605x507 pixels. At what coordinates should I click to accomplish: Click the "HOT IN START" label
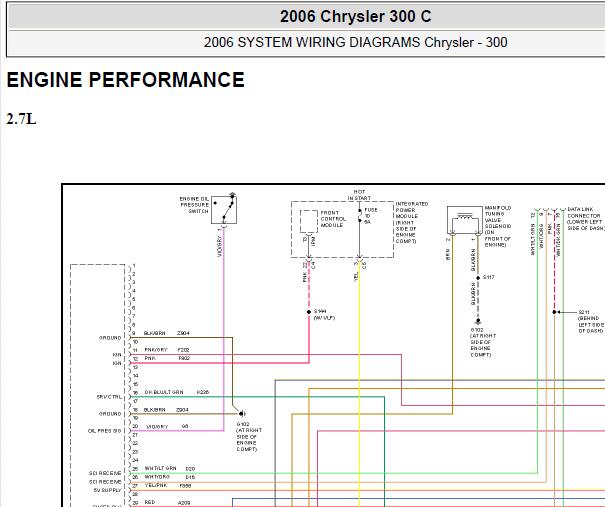tap(359, 196)
